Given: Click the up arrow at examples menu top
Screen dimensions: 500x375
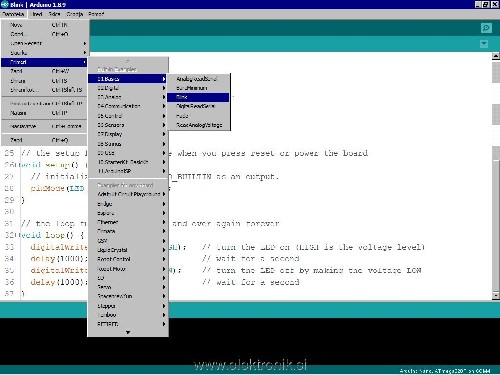Looking at the screenshot, I should coord(128,61).
